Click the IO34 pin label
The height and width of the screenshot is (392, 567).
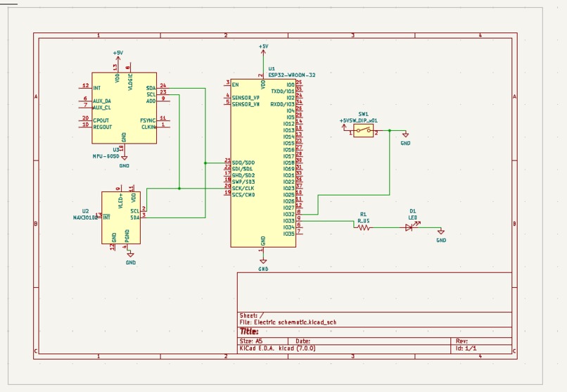click(289, 227)
